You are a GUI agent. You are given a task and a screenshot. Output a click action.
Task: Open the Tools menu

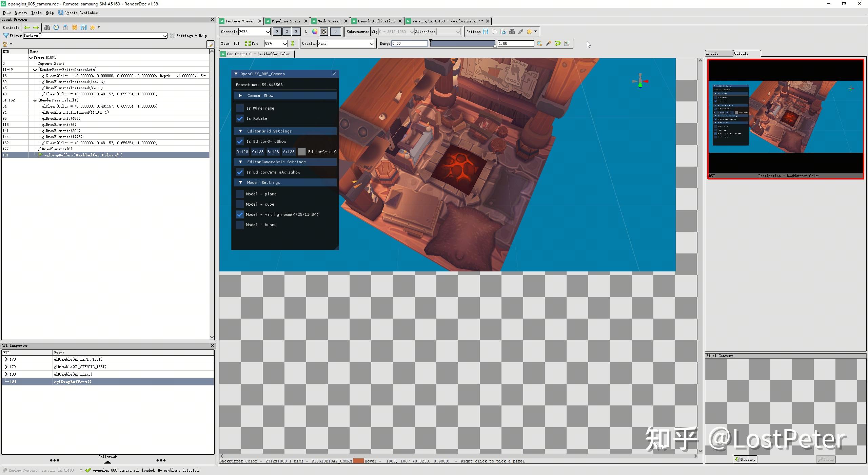pos(36,13)
